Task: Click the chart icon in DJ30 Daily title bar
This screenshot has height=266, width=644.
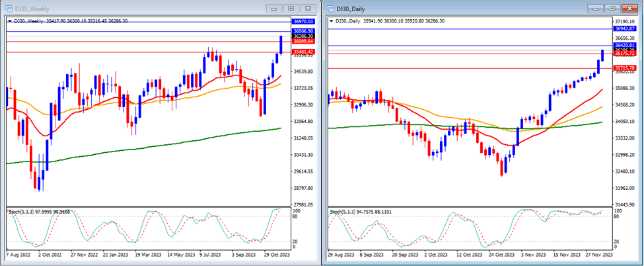Action: 330,8
